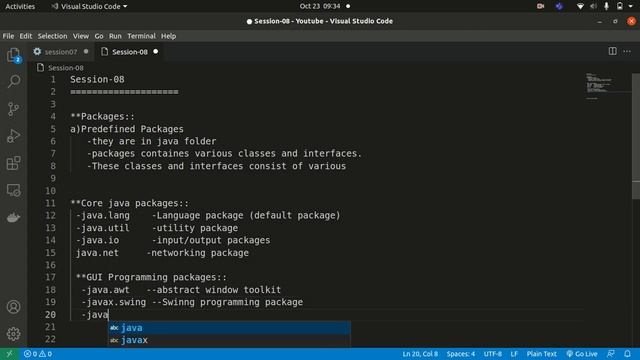Viewport: 640px width, 360px height.
Task: Open the File menu
Action: pyautogui.click(x=8, y=36)
